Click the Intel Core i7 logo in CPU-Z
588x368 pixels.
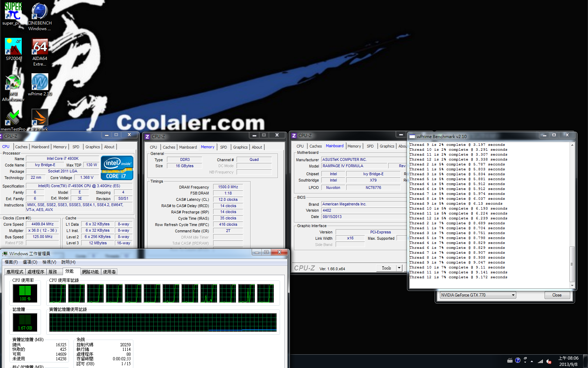point(117,168)
